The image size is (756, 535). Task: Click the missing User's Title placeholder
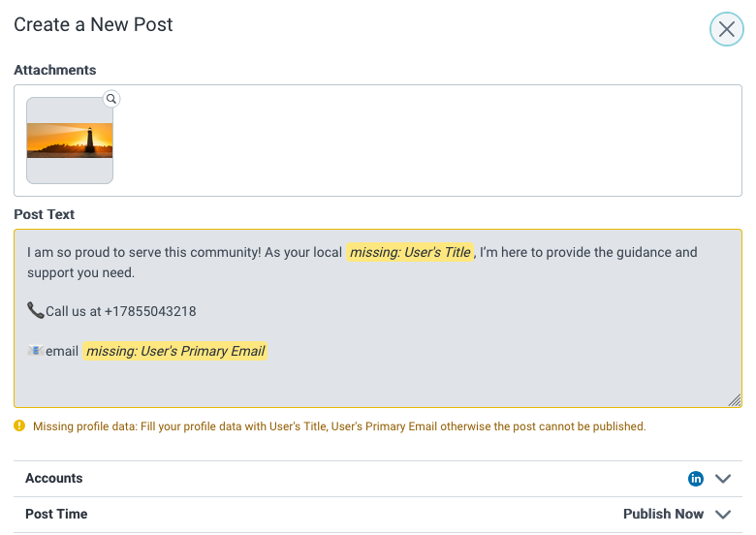(410, 252)
